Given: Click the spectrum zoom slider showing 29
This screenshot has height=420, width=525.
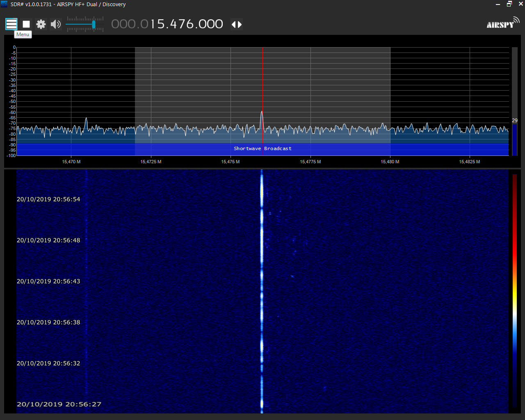Looking at the screenshot, I should point(515,101).
